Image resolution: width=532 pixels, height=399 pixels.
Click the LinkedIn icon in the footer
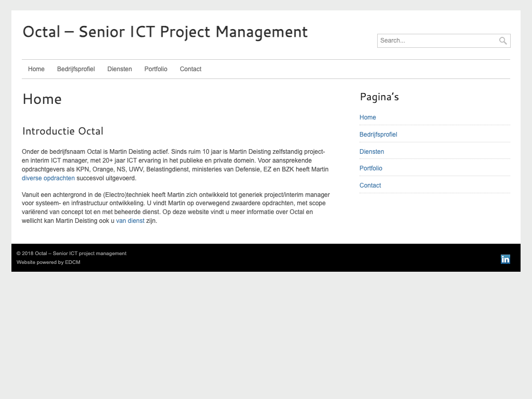pos(505,259)
